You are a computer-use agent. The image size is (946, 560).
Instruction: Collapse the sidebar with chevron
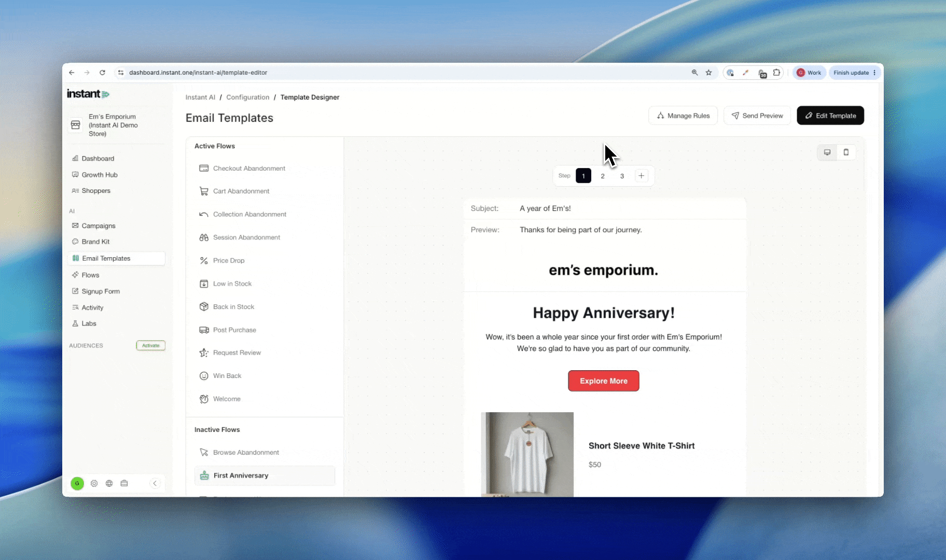(x=155, y=483)
